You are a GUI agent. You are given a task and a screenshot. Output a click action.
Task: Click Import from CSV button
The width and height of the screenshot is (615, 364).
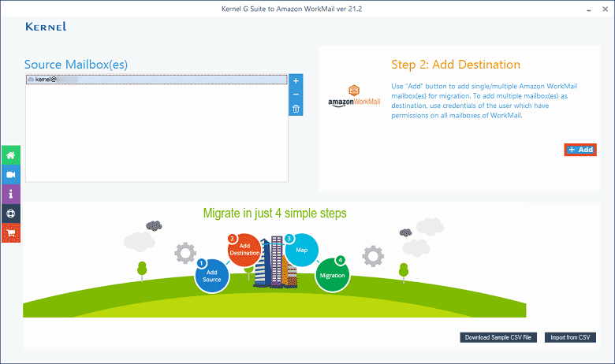(x=570, y=337)
